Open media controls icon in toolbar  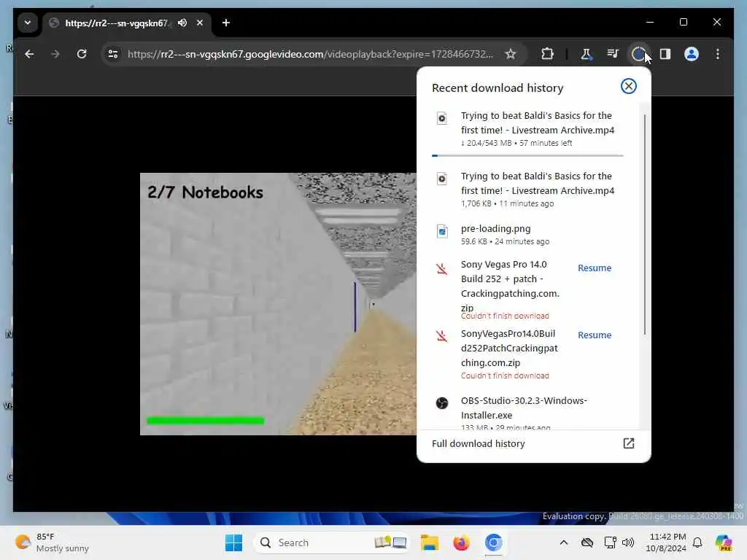613,54
